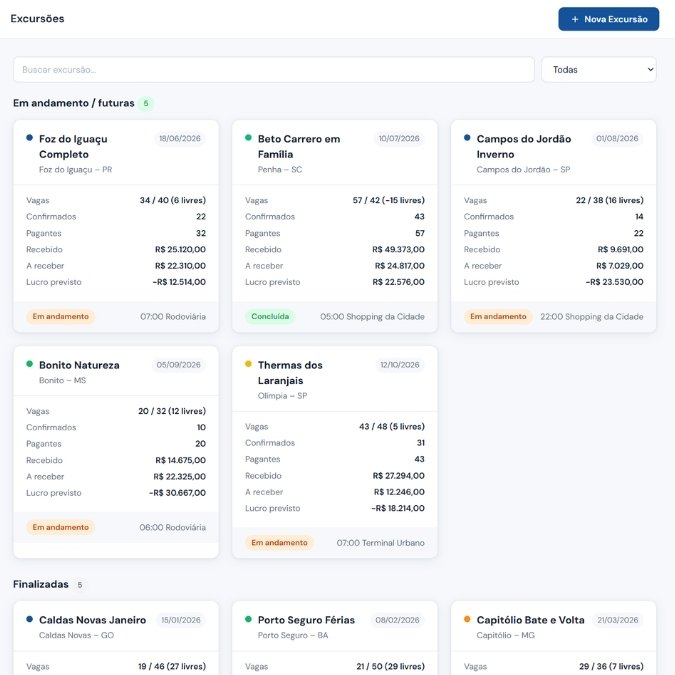
Task: Click the 01/08/2026 date badge
Action: pyautogui.click(x=617, y=139)
